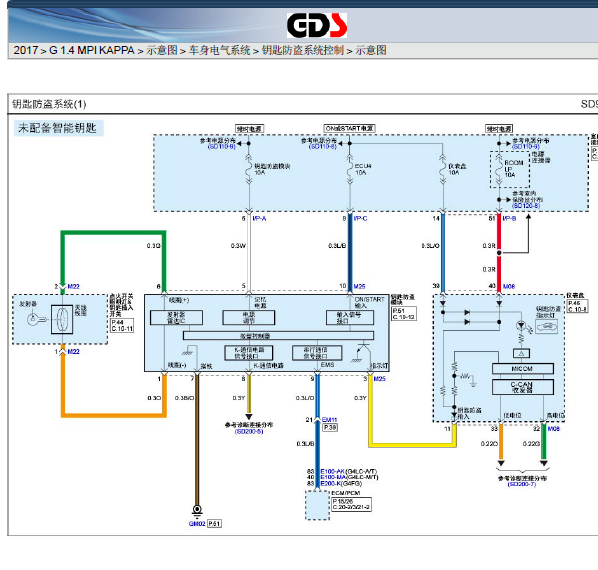Click the 钥匙防盗系统(1) diagram title

[x=49, y=104]
